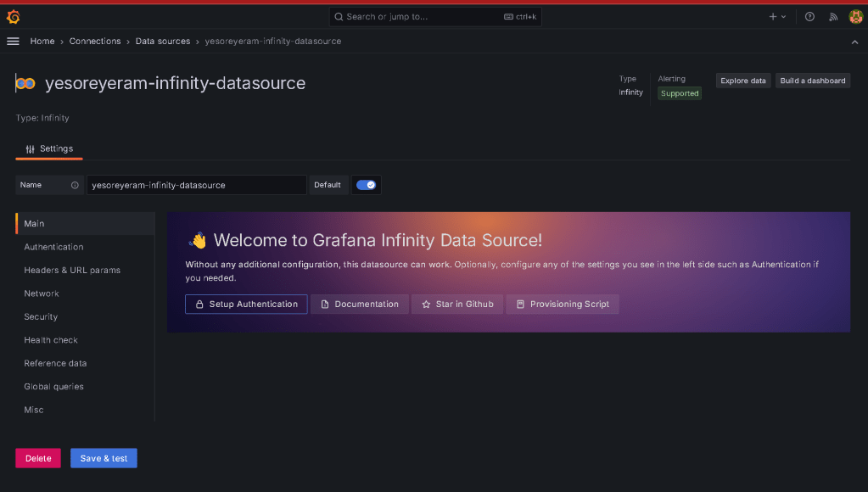Click the Infinity datasource logo icon
The width and height of the screenshot is (868, 492).
(25, 84)
